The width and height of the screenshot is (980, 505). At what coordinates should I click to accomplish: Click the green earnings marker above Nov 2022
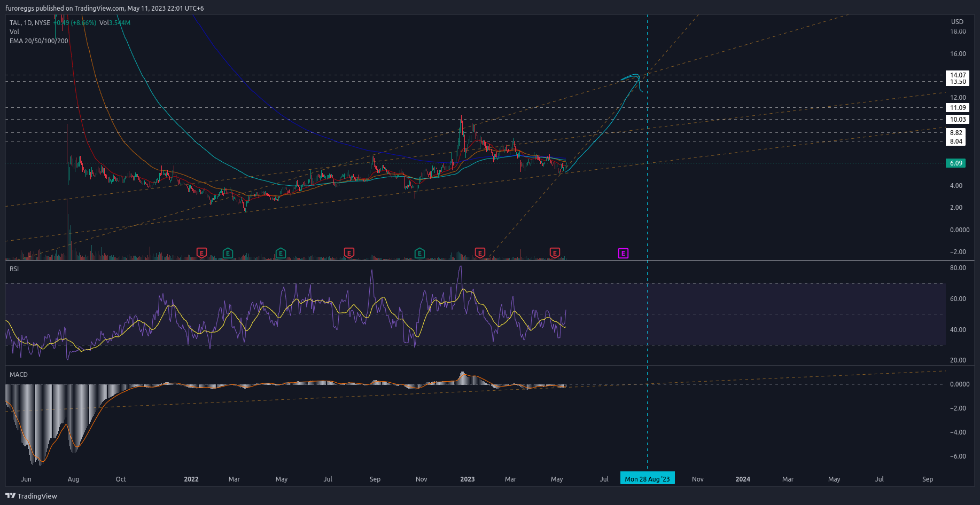point(419,253)
